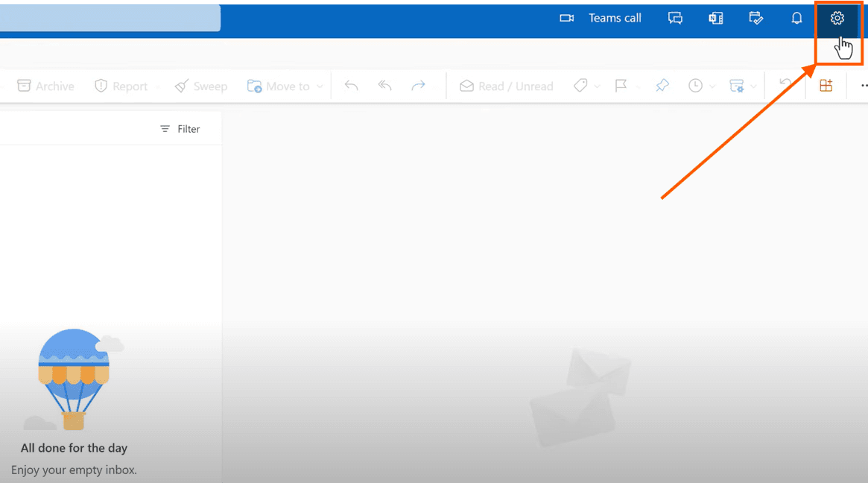The height and width of the screenshot is (483, 868).
Task: Open the notifications bell
Action: (796, 17)
